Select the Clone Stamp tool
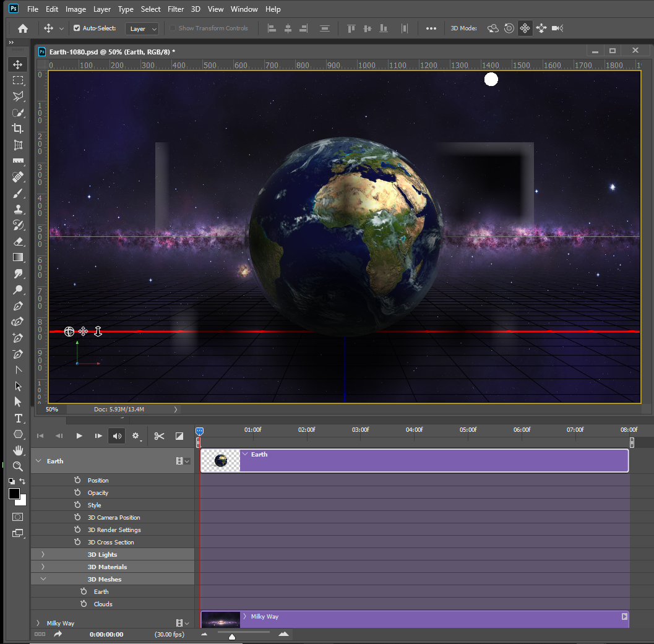Screen dimensions: 654x644 pos(17,209)
